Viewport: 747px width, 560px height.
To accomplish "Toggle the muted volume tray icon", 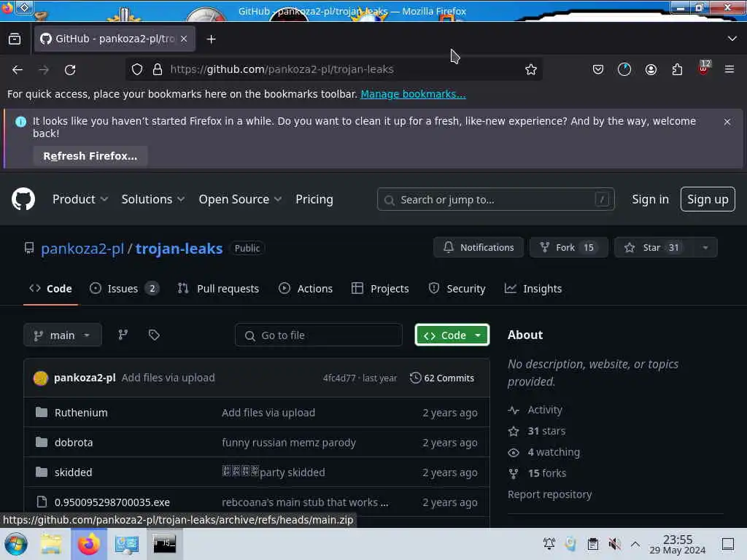I will click(x=614, y=544).
